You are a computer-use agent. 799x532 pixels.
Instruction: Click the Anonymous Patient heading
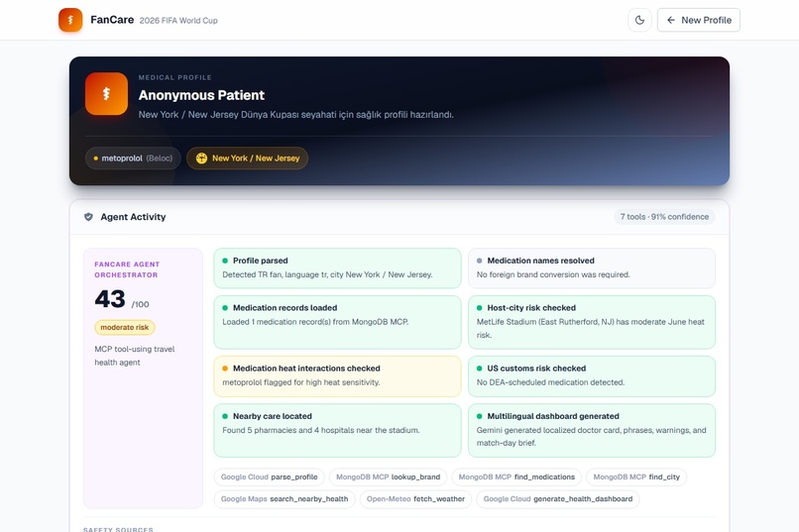tap(201, 95)
